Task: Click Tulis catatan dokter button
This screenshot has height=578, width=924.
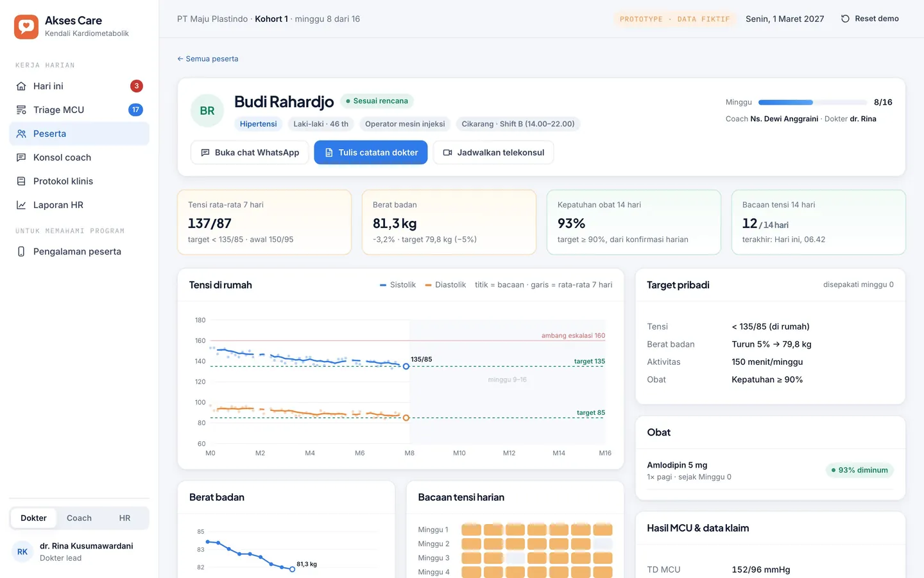Action: [371, 153]
